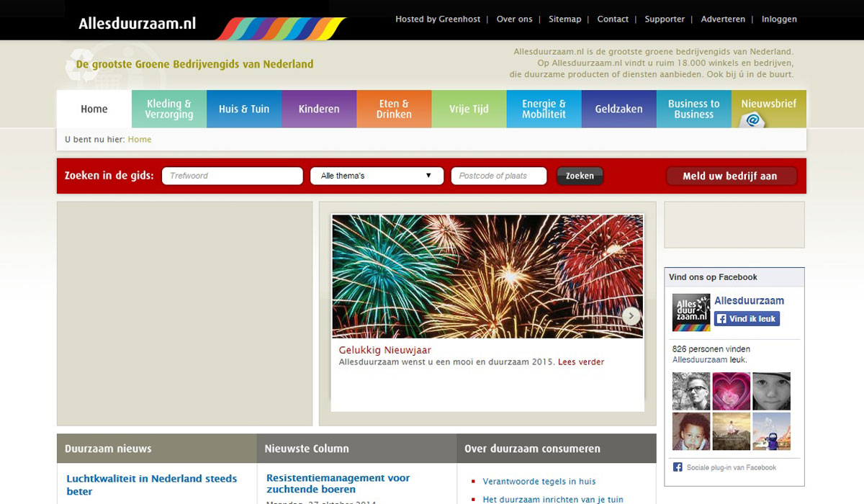The width and height of the screenshot is (864, 504).
Task: Open the Nieuwsbrief email icon tab
Action: click(x=769, y=109)
